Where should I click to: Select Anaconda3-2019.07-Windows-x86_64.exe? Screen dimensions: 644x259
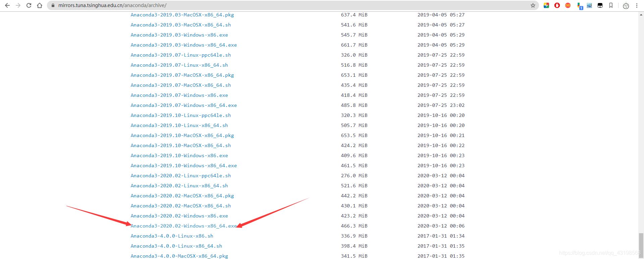tap(183, 105)
